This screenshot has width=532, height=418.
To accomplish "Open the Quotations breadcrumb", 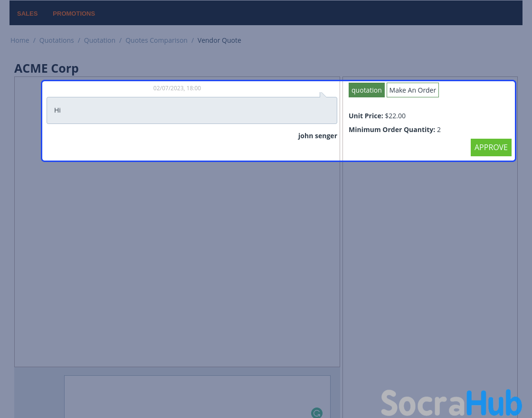I will click(x=57, y=40).
